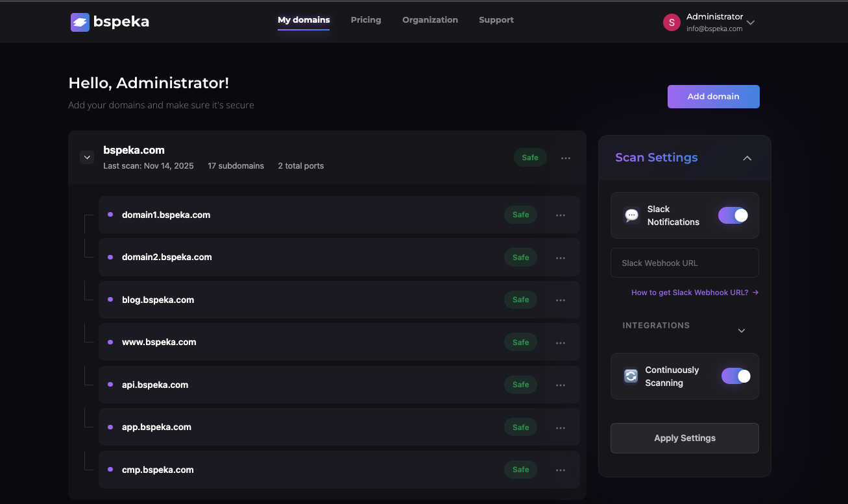Open the three-dot menu for bspeka.com
This screenshot has height=504, width=848.
566,158
